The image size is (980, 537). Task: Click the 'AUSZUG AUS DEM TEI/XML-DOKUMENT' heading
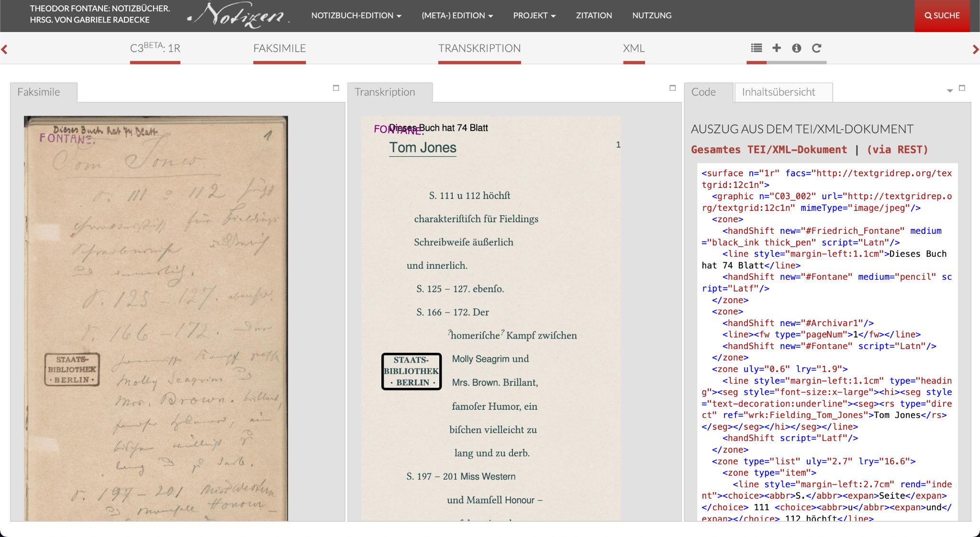coord(802,129)
